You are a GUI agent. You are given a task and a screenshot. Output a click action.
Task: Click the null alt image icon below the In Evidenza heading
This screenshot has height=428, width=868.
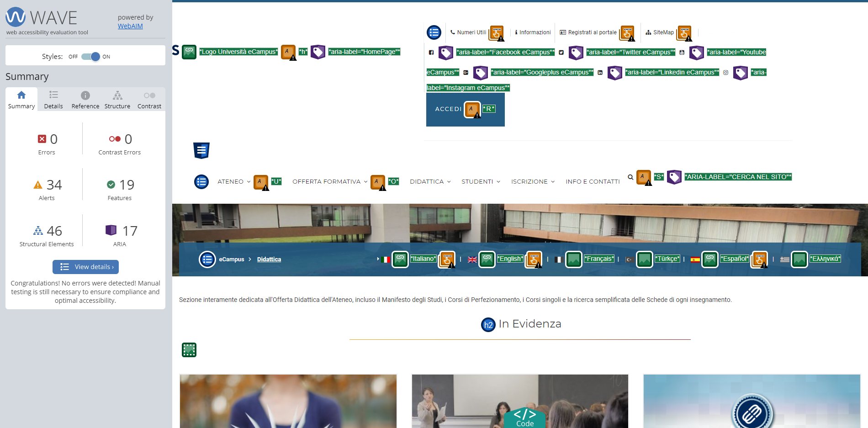pos(189,350)
